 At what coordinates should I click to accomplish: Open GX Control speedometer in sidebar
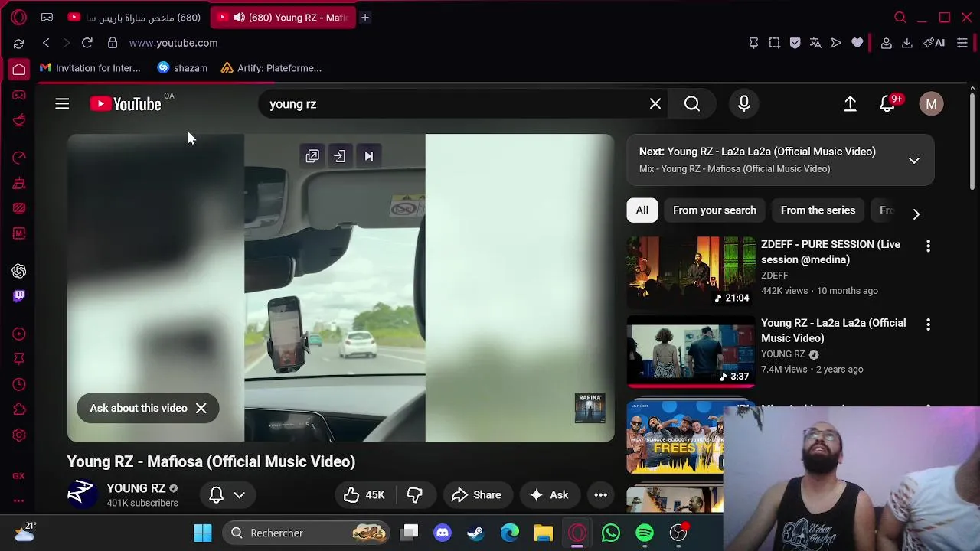point(19,158)
